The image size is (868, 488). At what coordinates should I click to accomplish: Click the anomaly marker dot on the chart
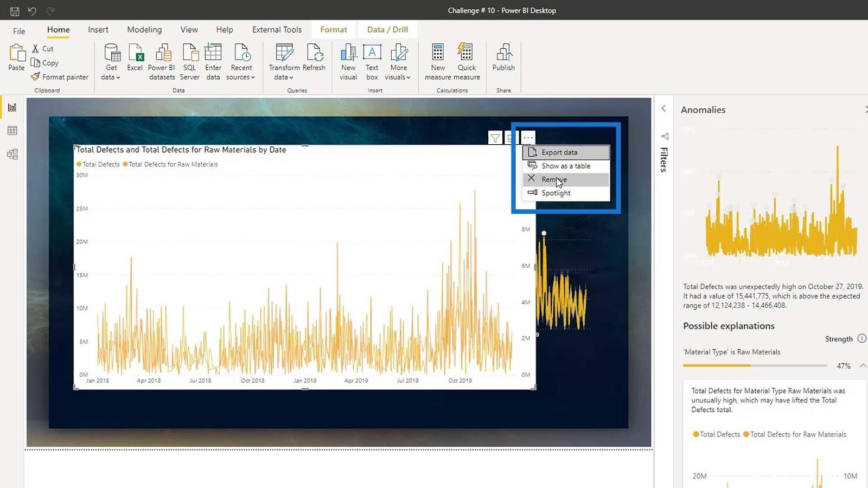544,233
